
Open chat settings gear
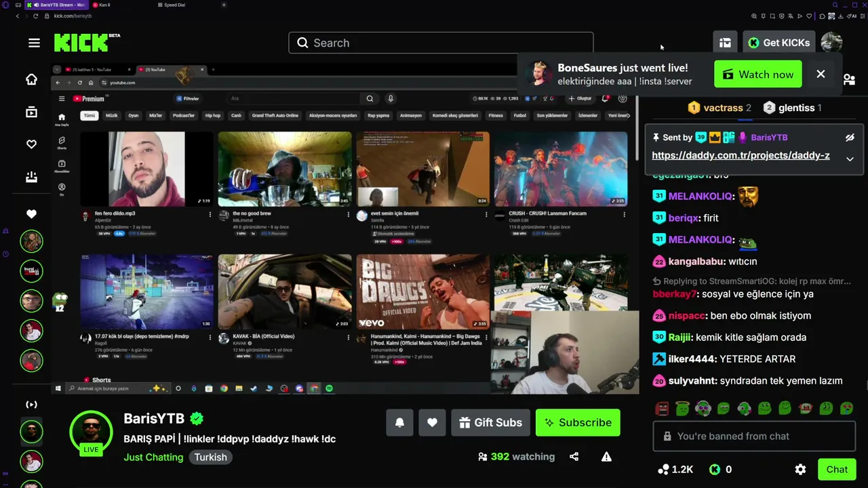point(800,469)
